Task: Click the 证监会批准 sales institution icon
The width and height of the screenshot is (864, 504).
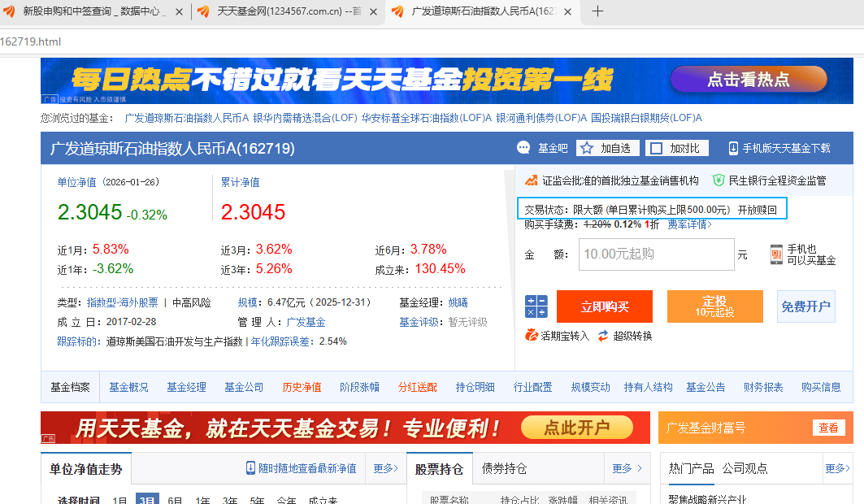Action: tap(531, 180)
